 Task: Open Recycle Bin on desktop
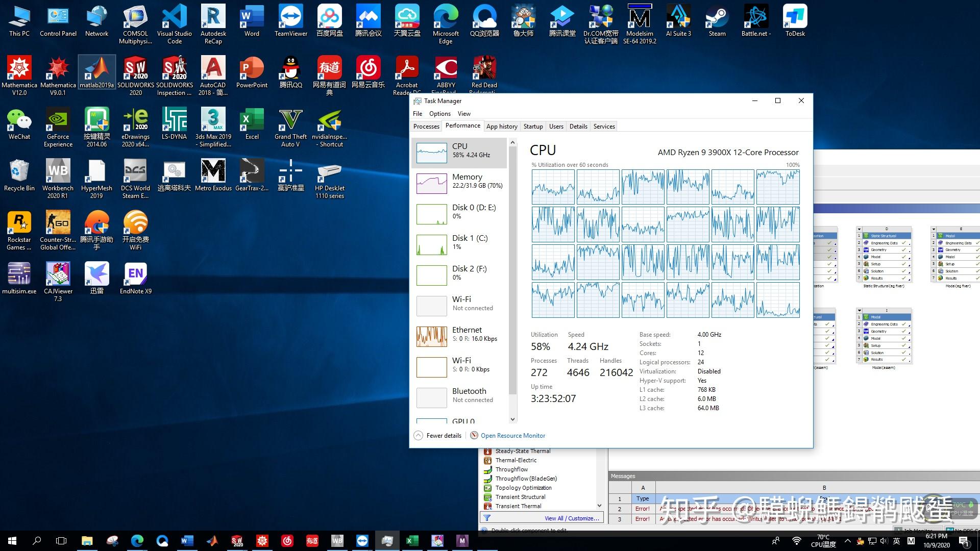(19, 176)
